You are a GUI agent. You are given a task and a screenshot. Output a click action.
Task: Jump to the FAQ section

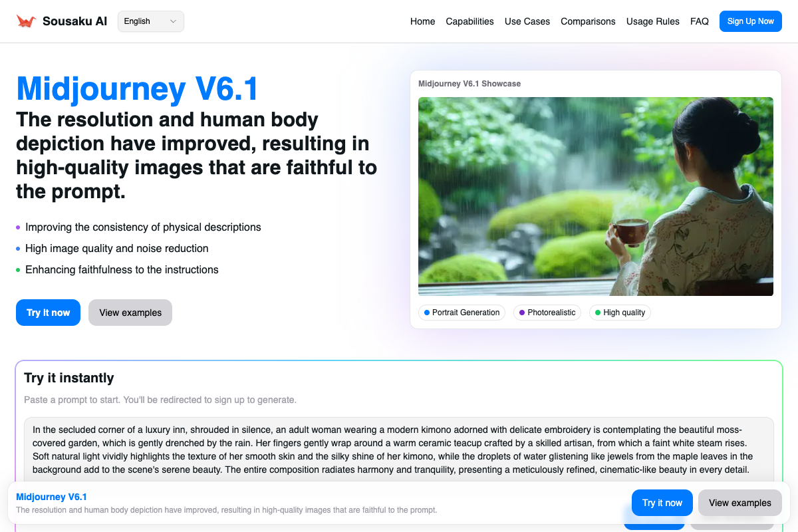point(699,21)
